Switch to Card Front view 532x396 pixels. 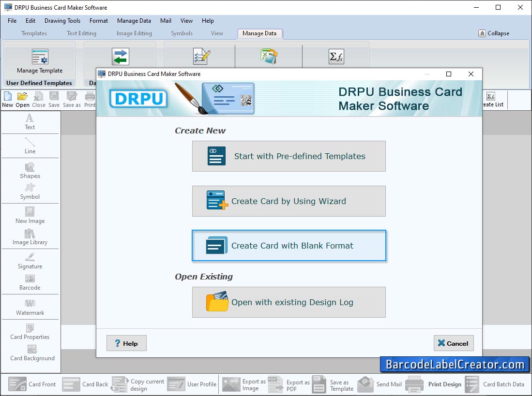32,384
